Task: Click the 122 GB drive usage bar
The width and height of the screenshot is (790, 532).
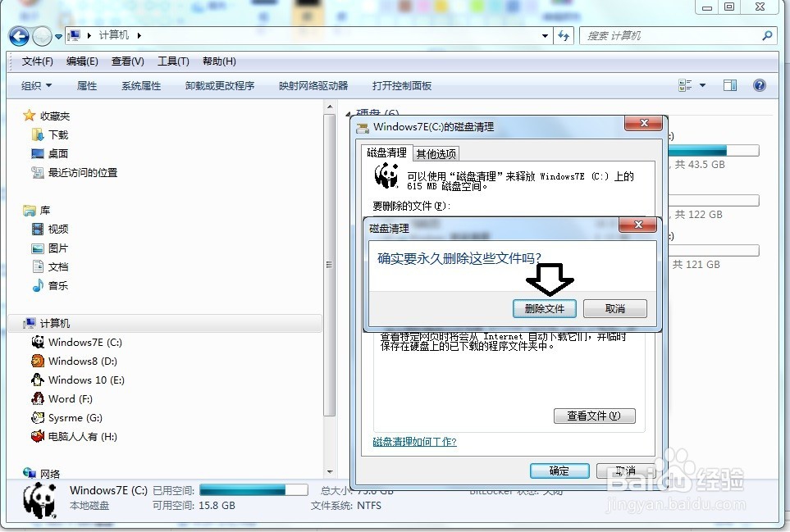Action: [714, 200]
